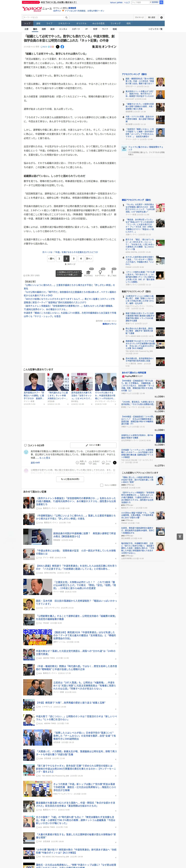Click the back-to-top arrow button
The width and height of the screenshot is (186, 868).
pyautogui.click(x=180, y=536)
